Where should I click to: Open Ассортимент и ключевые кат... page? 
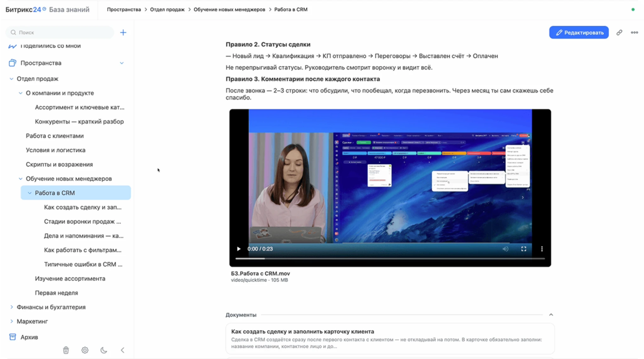(x=80, y=107)
